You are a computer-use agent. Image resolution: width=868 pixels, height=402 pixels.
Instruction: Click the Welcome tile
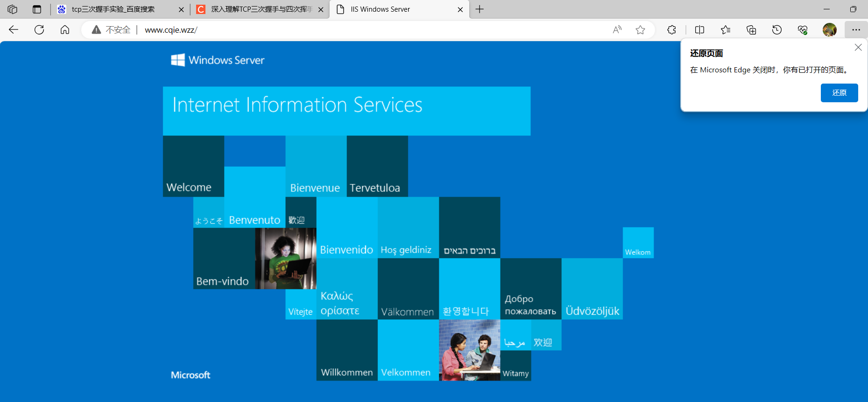[193, 166]
